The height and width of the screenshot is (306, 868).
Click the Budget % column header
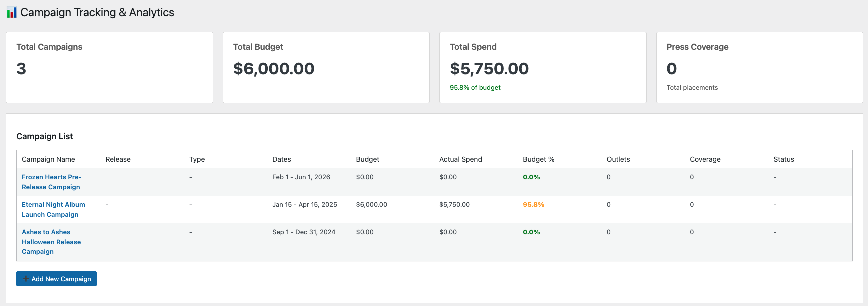538,159
